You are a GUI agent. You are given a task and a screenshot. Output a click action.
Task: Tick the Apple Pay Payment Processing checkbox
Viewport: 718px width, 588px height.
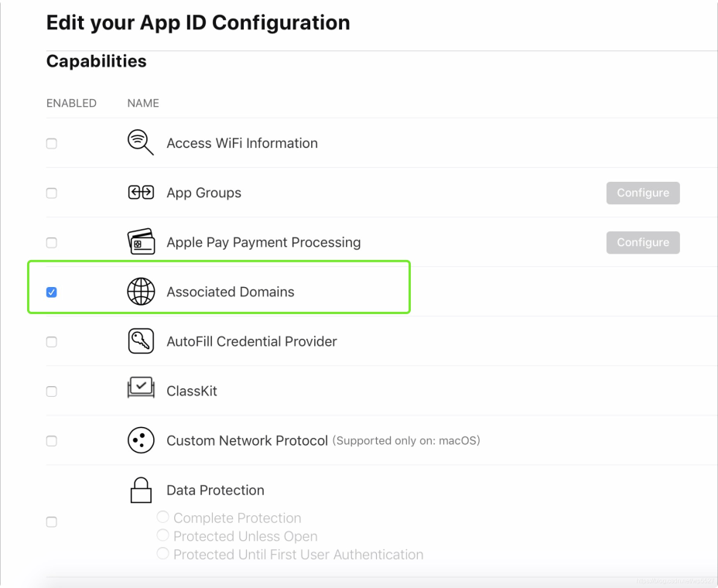[52, 242]
